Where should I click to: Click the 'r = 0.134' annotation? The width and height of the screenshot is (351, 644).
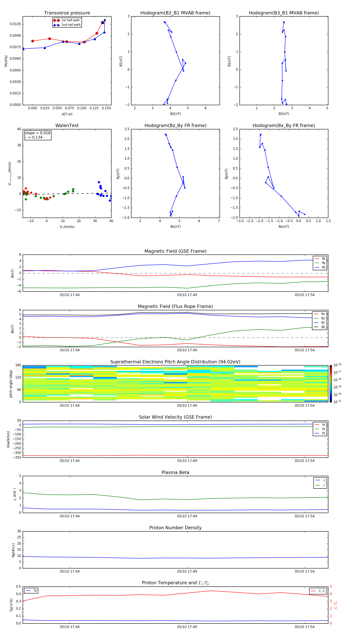[34, 137]
